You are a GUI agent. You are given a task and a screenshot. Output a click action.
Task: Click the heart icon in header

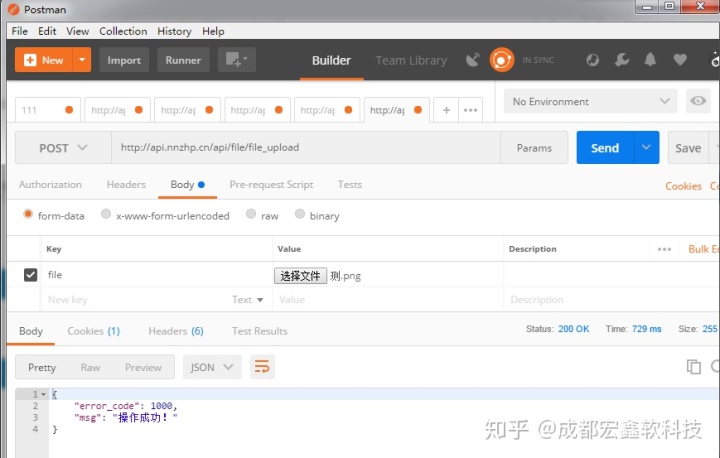[680, 59]
